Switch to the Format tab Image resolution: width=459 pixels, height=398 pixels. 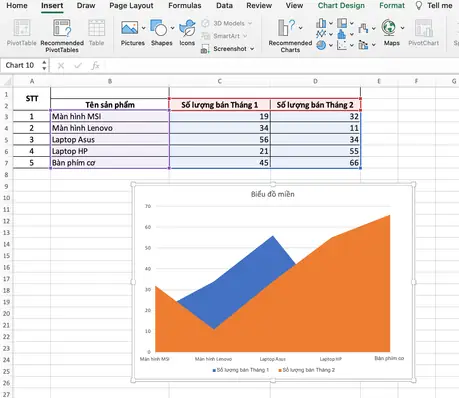pos(392,6)
